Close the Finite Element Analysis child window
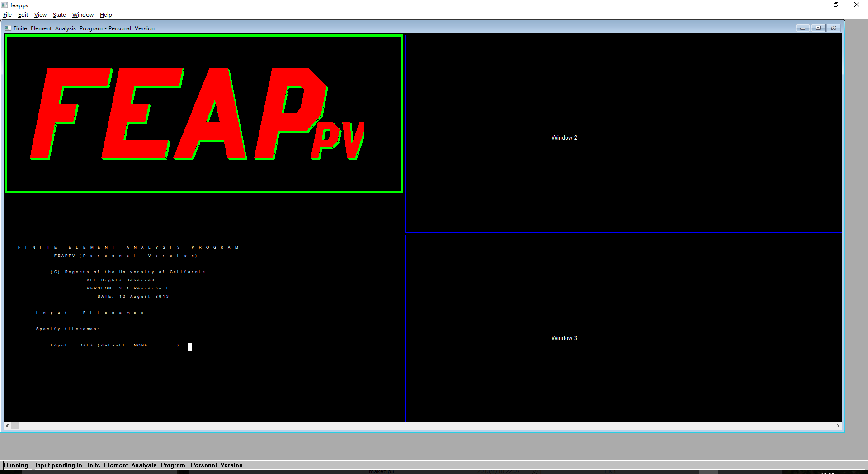Image resolution: width=868 pixels, height=474 pixels. click(834, 28)
